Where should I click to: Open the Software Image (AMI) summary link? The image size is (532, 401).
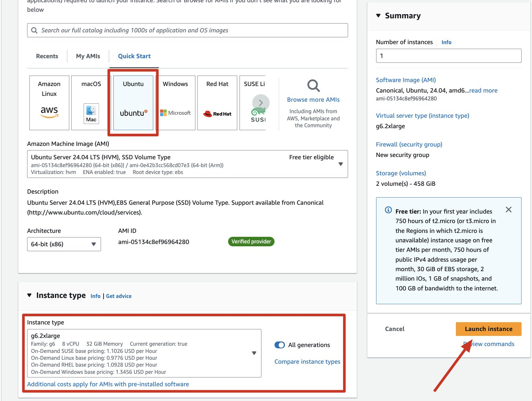click(406, 80)
